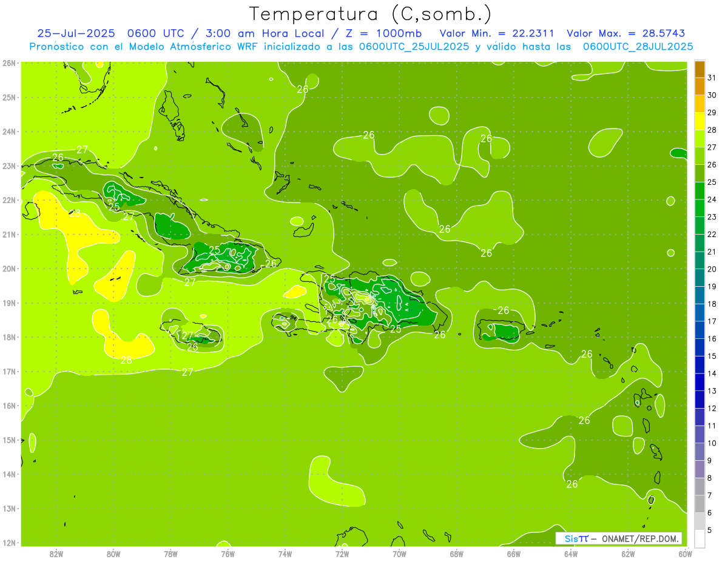Select the '80W' longitude axis label
The image size is (728, 562).
(113, 554)
